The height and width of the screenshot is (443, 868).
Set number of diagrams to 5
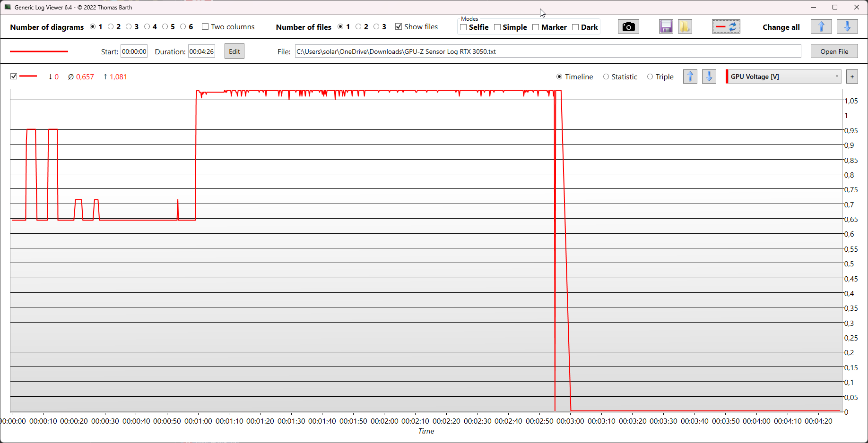click(165, 27)
